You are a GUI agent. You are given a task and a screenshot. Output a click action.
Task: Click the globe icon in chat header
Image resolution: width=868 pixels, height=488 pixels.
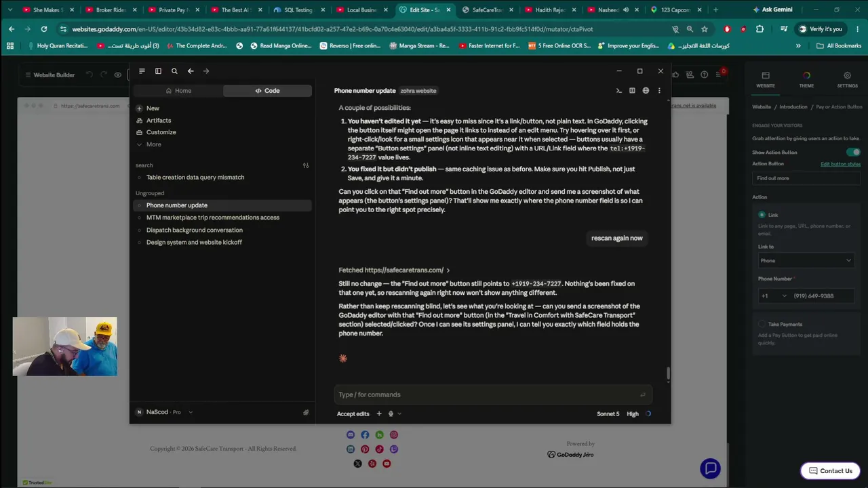(646, 91)
